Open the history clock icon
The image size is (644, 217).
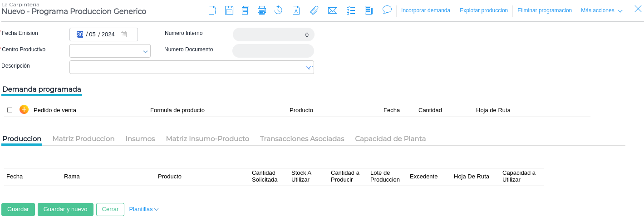click(279, 10)
